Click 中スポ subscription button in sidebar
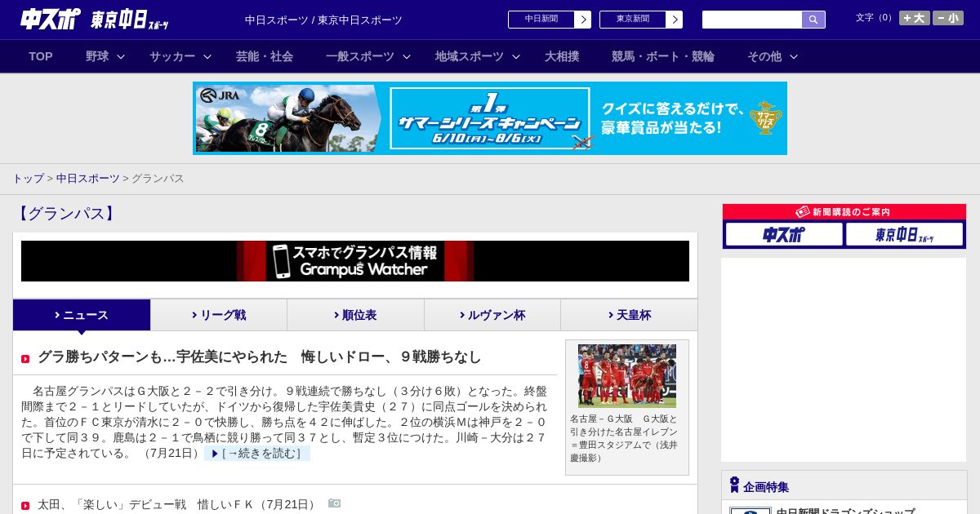 coord(784,234)
